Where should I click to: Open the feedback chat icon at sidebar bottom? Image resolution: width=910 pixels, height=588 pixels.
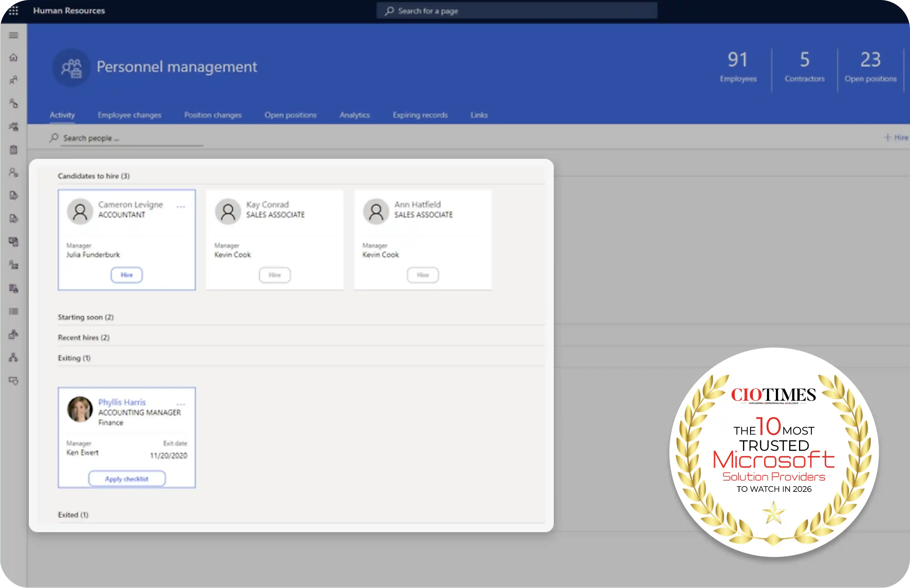click(13, 381)
